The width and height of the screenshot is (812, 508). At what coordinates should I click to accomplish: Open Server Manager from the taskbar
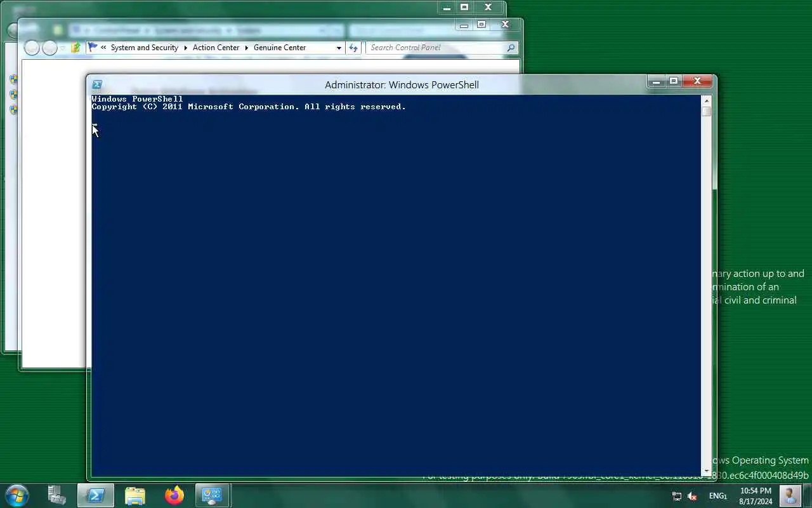click(x=57, y=495)
